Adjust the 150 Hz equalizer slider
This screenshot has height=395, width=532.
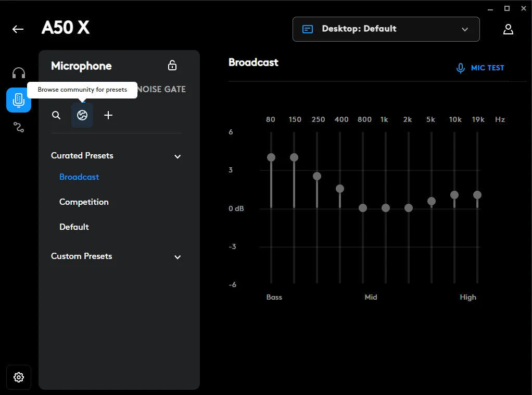294,157
